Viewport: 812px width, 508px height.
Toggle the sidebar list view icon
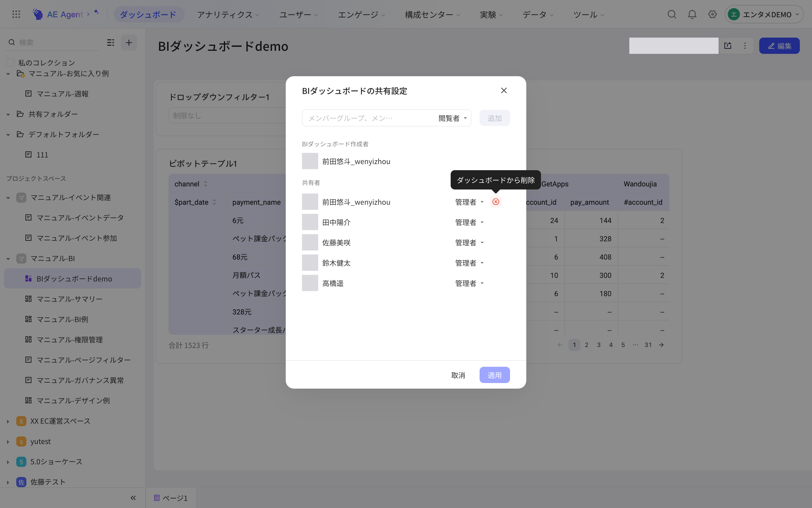110,43
